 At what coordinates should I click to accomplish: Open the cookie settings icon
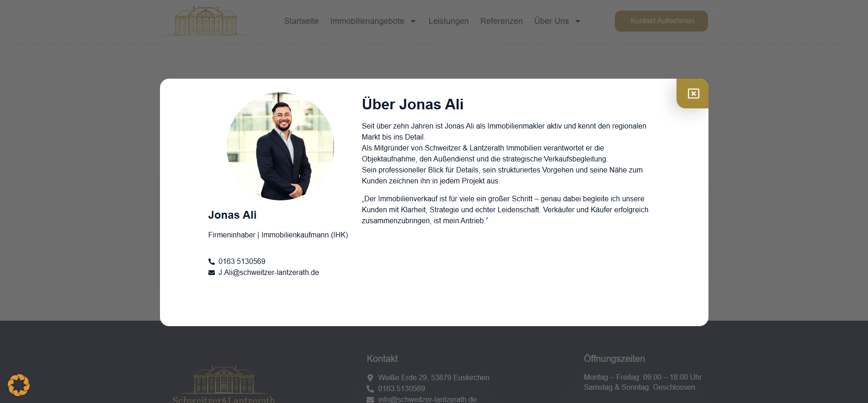[19, 385]
